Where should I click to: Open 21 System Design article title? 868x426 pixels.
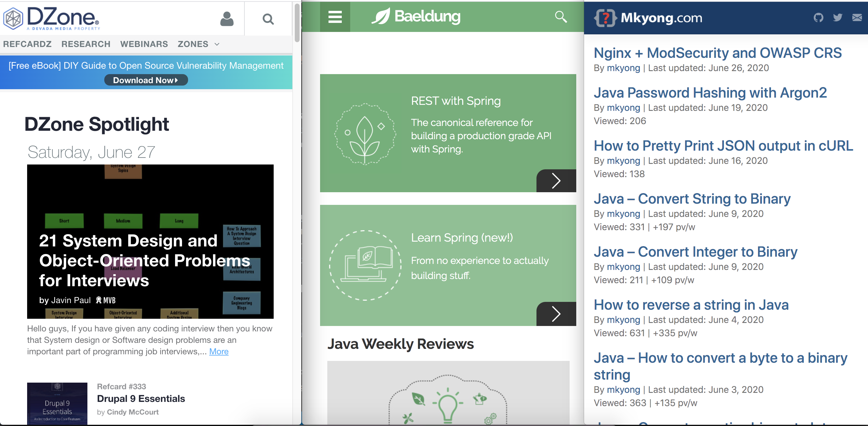tap(145, 260)
